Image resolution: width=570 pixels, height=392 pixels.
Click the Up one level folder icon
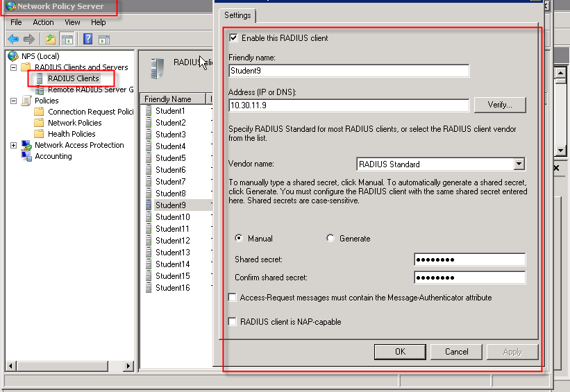[51, 40]
